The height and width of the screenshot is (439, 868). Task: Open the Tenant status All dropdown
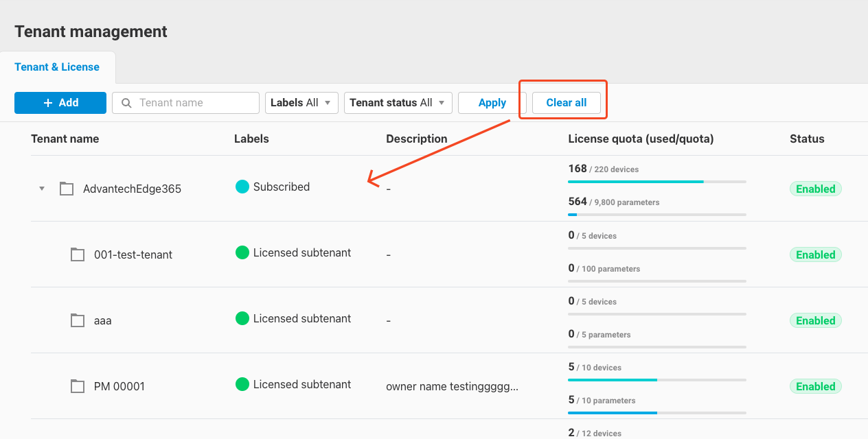[398, 102]
